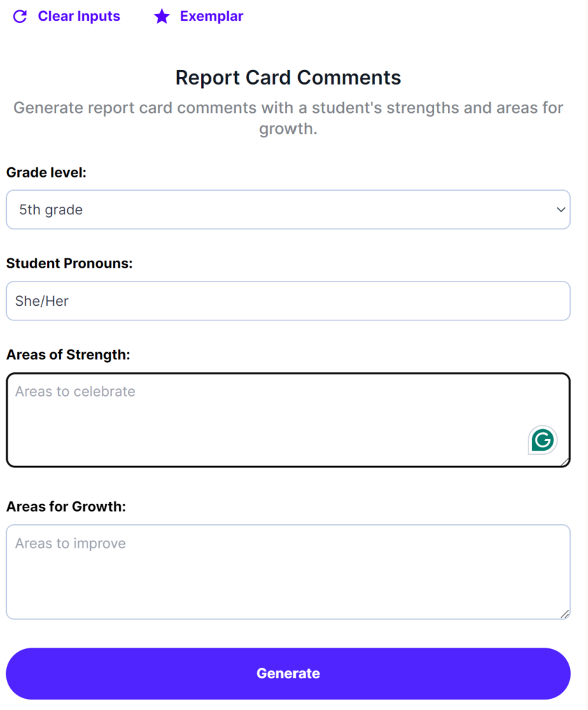Screen dimensions: 588x710
Task: Click resize handle of Areas for Growth box
Action: coord(565,614)
